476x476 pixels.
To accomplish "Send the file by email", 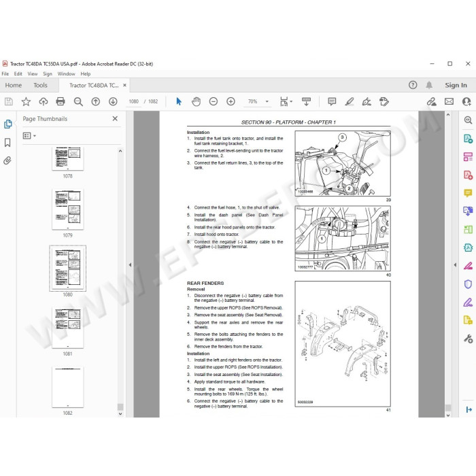I will point(449,101).
